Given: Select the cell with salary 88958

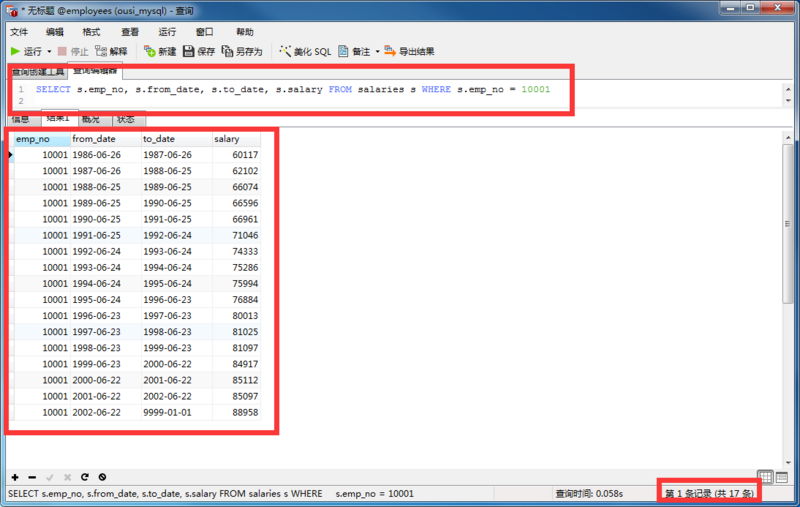Looking at the screenshot, I should click(x=244, y=412).
